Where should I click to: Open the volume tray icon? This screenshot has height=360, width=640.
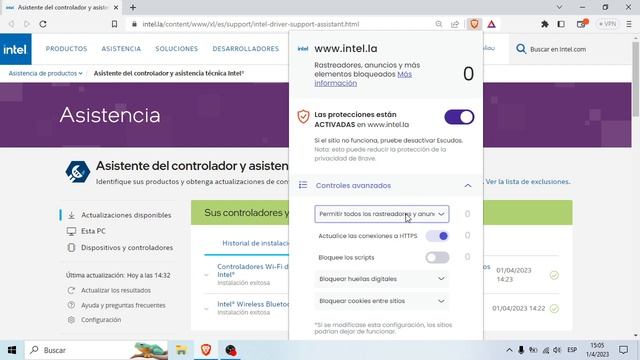[557, 350]
